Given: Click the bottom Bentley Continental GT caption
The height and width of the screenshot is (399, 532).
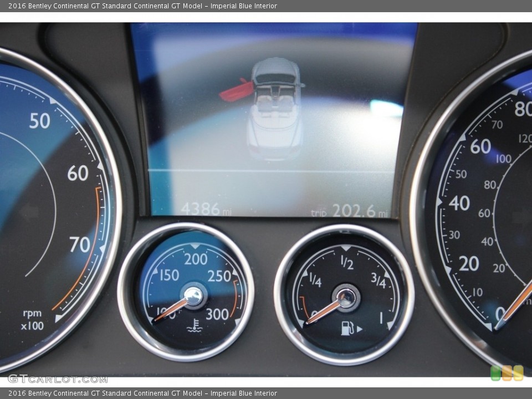Looking at the screenshot, I should pyautogui.click(x=142, y=393).
